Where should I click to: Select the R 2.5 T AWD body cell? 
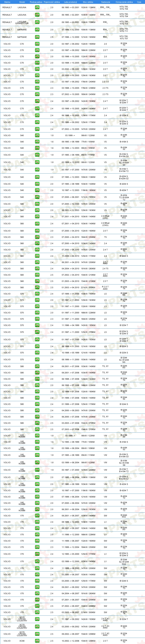(105, 288)
